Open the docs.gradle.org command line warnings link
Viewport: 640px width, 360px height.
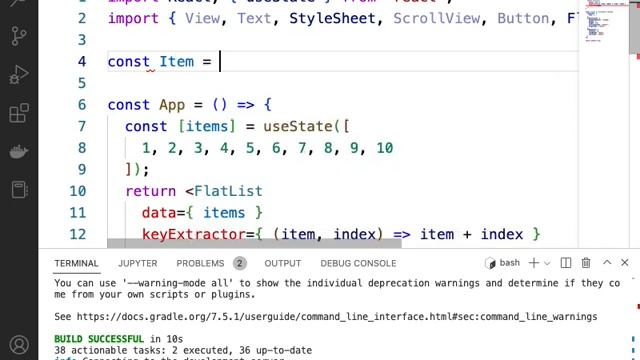point(337,317)
